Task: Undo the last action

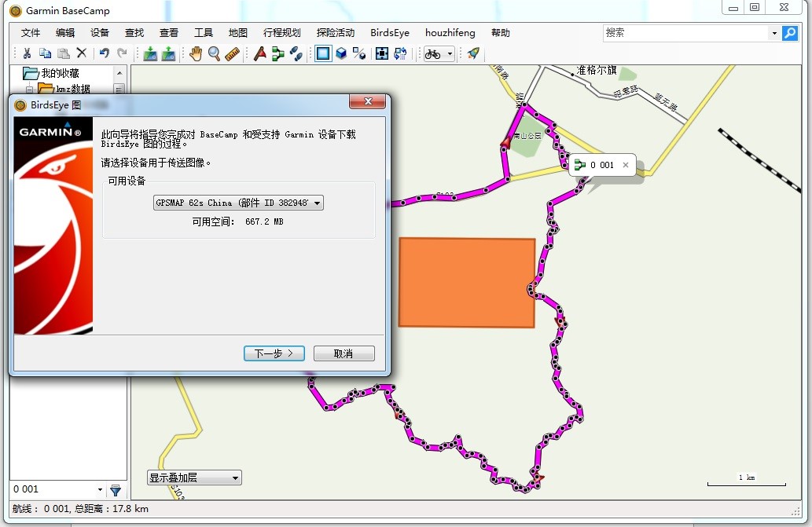Action: click(x=104, y=53)
